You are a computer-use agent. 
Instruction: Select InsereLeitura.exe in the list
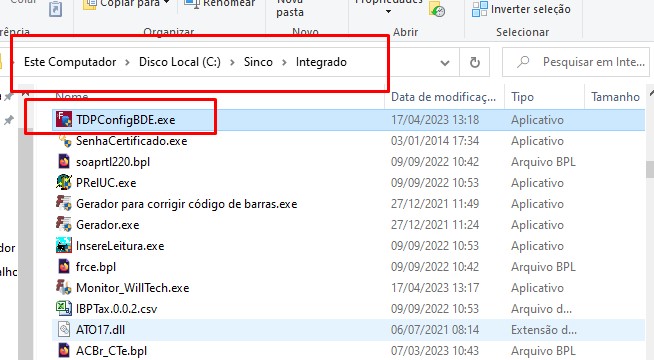pos(120,246)
